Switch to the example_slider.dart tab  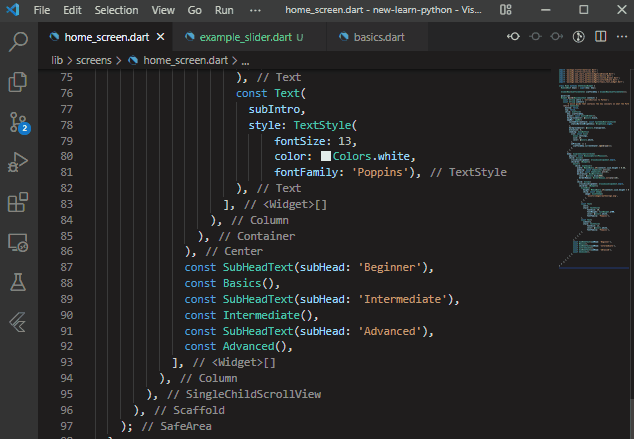tap(244, 38)
